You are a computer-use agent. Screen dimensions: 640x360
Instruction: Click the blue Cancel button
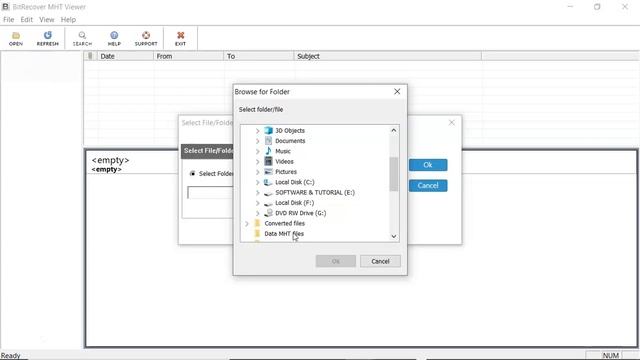428,186
